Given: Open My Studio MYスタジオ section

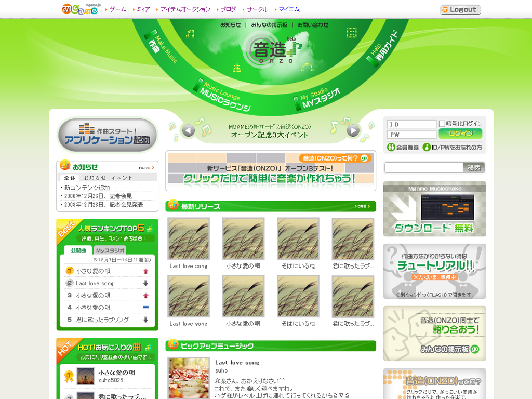Looking at the screenshot, I should pyautogui.click(x=316, y=98).
